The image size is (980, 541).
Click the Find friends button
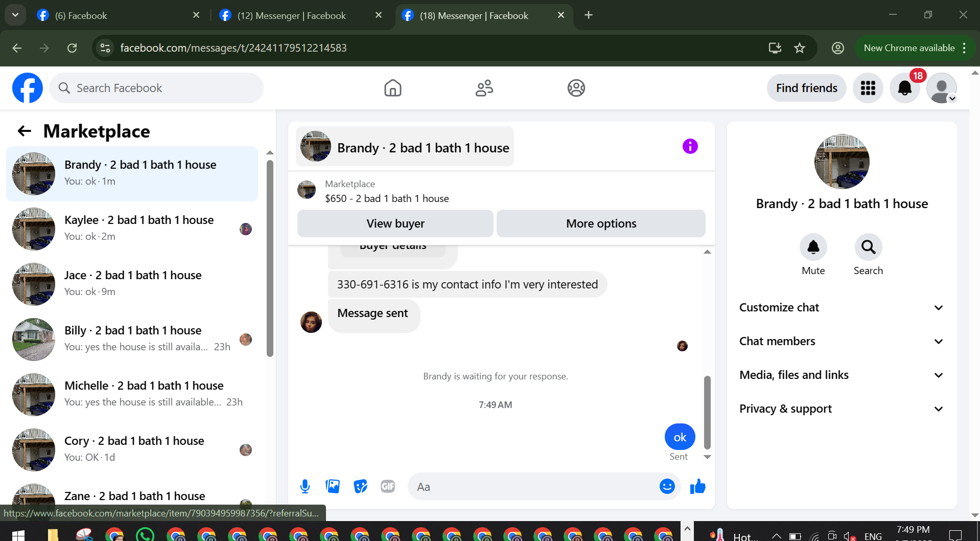806,88
